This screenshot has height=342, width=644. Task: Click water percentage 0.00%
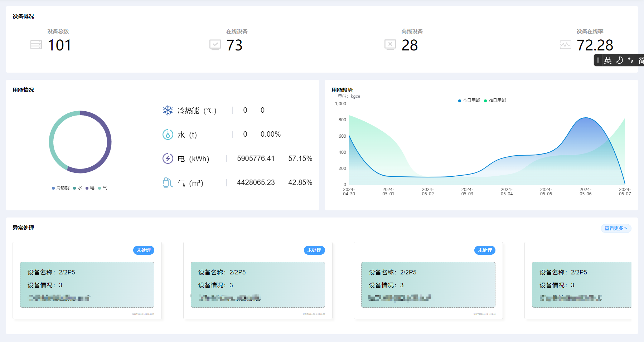[271, 134]
